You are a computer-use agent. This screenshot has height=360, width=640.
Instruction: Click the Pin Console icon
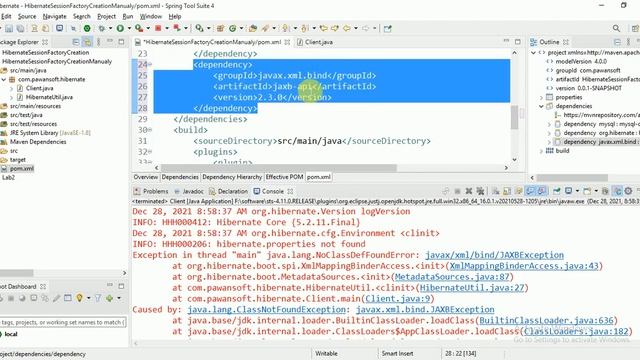[556, 191]
